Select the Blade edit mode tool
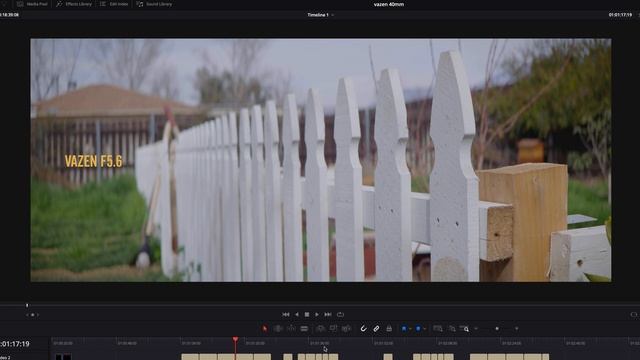 coord(304,329)
